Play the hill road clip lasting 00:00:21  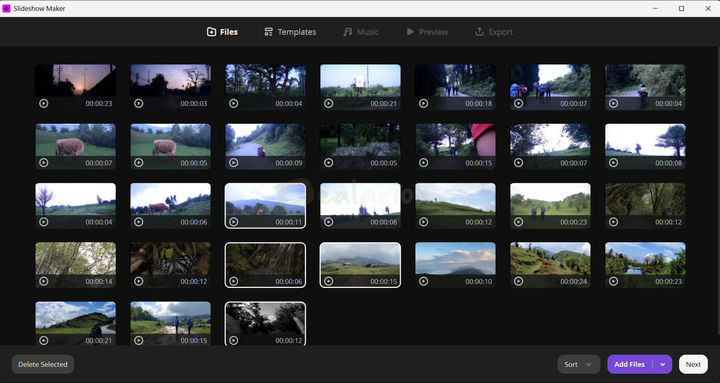tap(44, 340)
